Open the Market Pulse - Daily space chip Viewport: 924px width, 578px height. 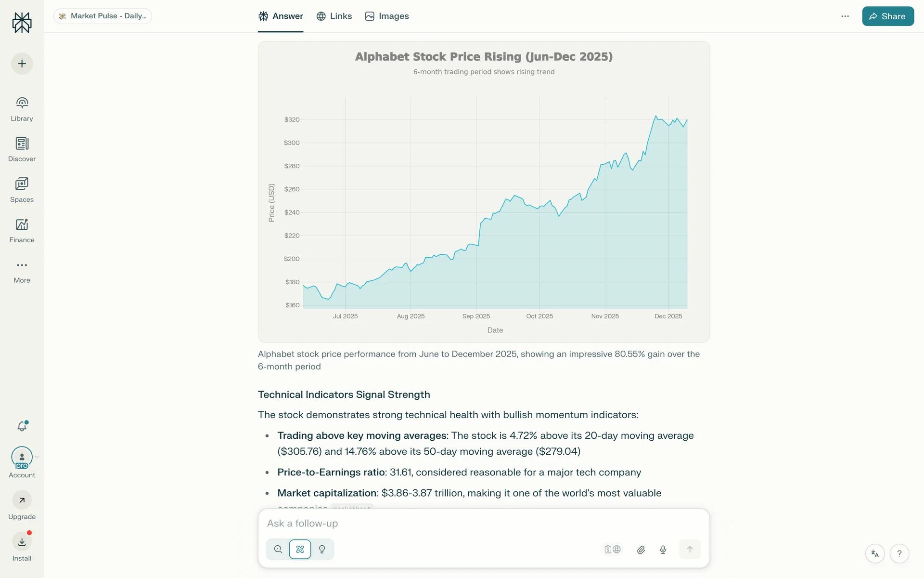pyautogui.click(x=103, y=16)
